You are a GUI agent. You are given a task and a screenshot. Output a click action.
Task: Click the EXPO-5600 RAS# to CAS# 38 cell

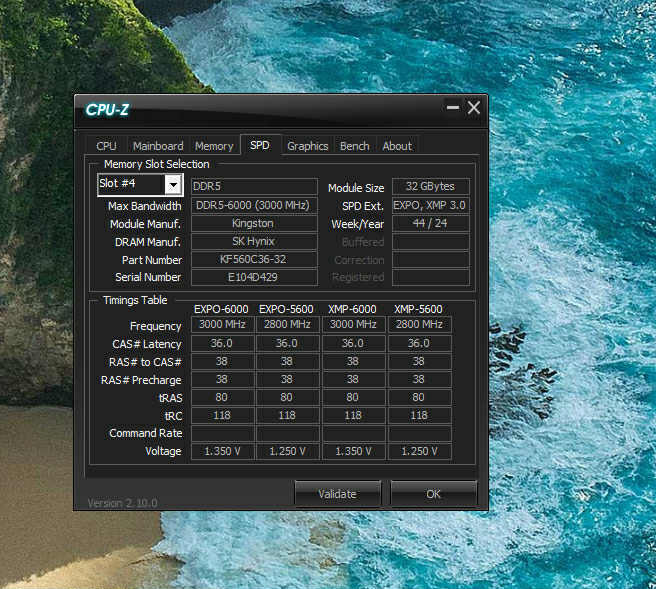pyautogui.click(x=287, y=361)
